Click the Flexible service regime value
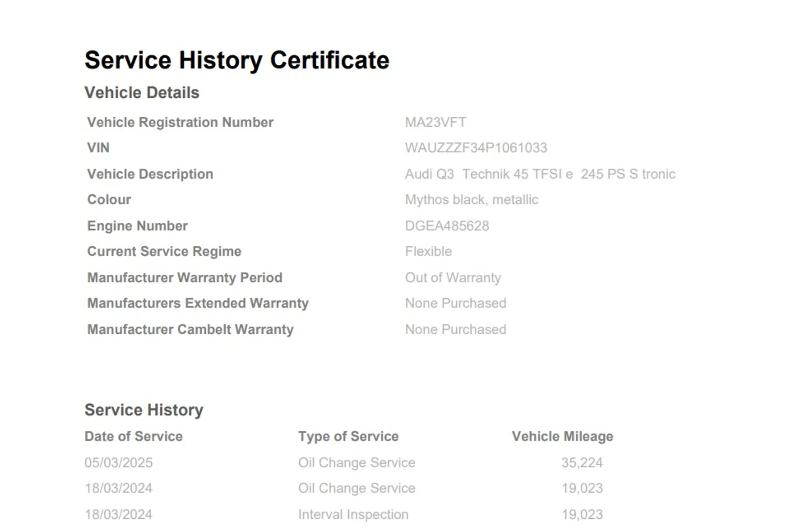Image resolution: width=798 pixels, height=532 pixels. click(x=428, y=251)
